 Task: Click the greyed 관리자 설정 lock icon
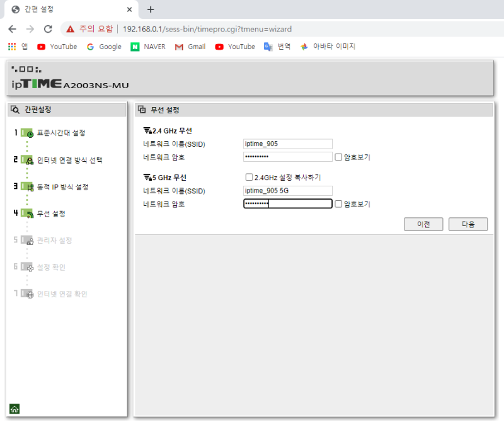pos(29,240)
